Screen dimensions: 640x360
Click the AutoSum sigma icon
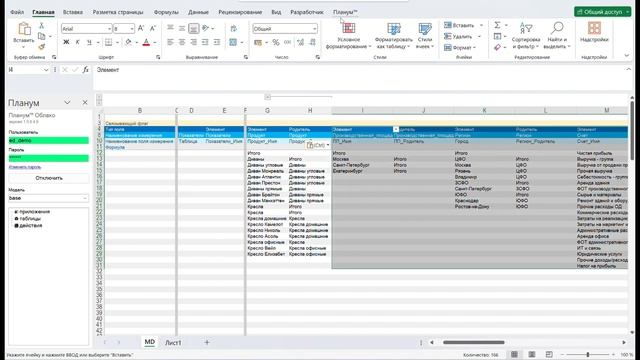(x=497, y=25)
